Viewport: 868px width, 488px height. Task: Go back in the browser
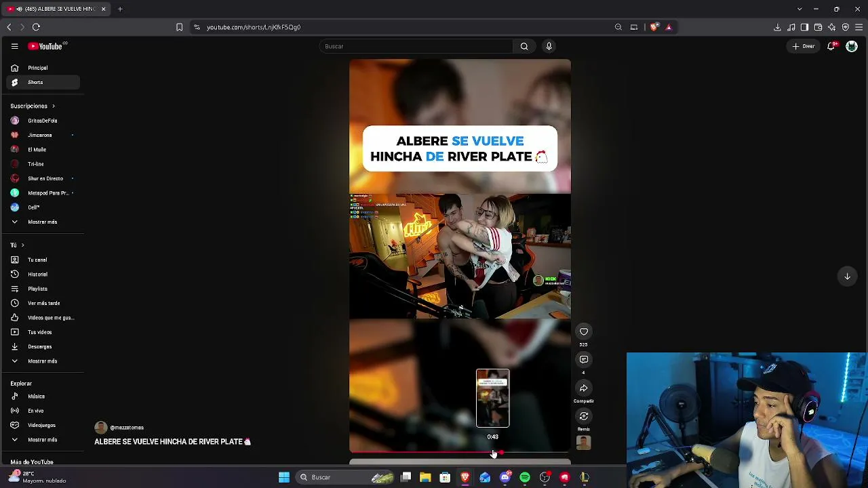coord(9,27)
